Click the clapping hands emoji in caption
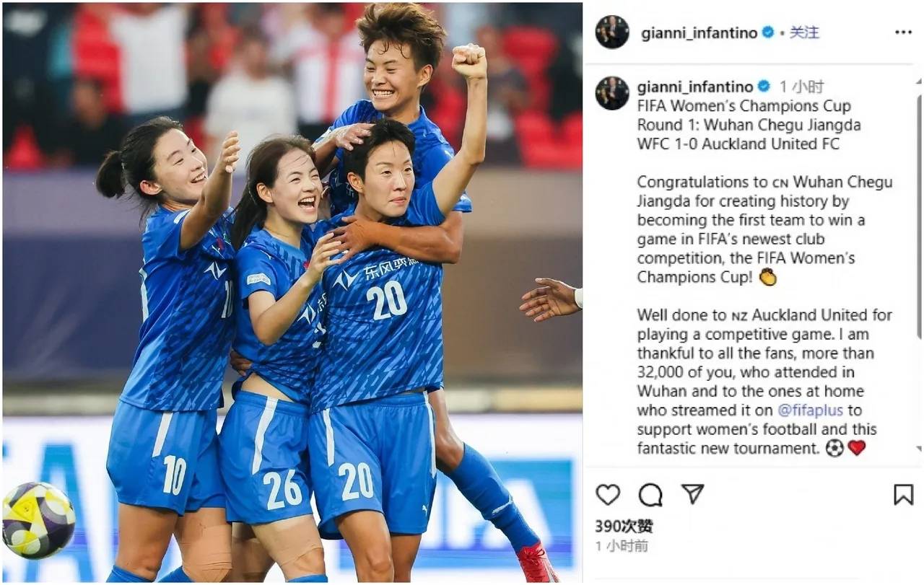Image resolution: width=924 pixels, height=585 pixels. coord(768,277)
